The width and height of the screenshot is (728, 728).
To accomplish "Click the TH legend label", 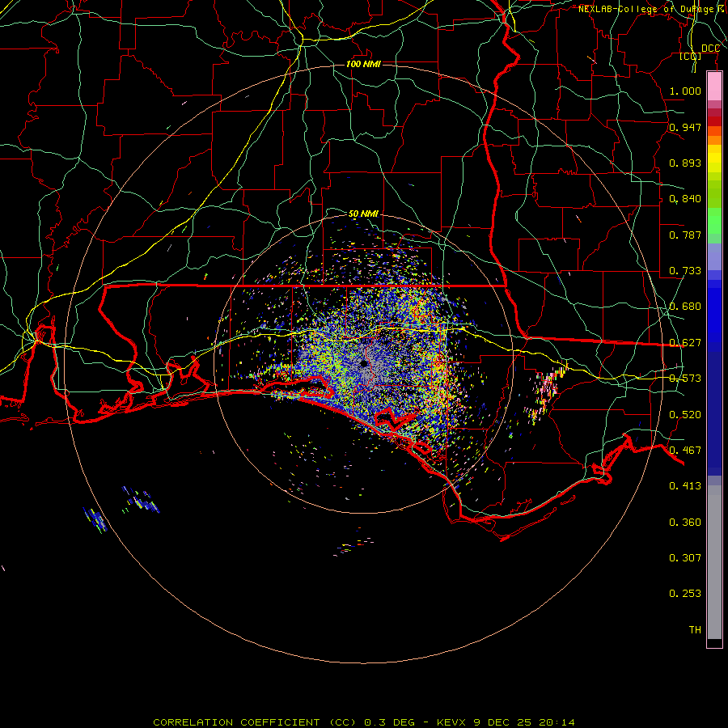I will (695, 630).
